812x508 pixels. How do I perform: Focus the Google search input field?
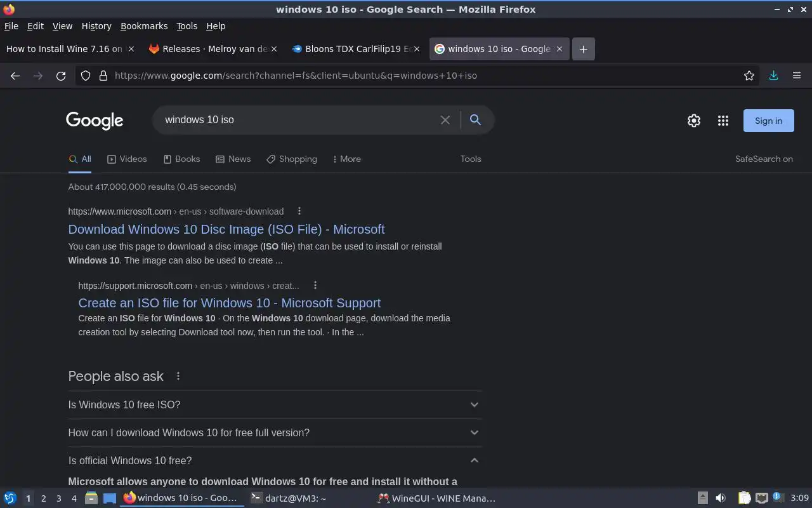pos(298,120)
